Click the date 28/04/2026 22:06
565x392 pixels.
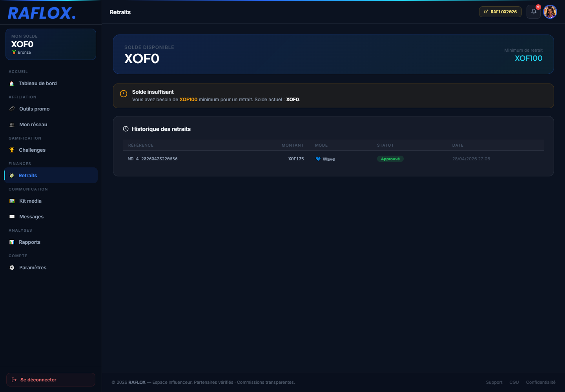tap(471, 159)
